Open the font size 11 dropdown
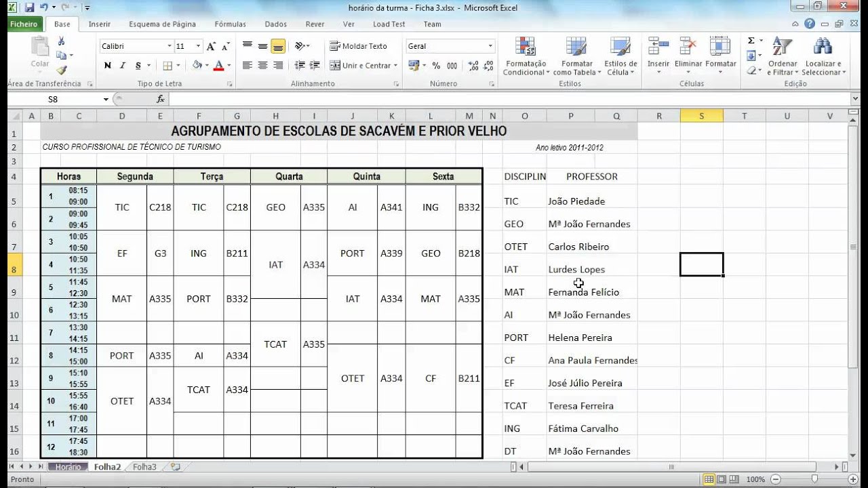The width and height of the screenshot is (868, 488). [199, 46]
